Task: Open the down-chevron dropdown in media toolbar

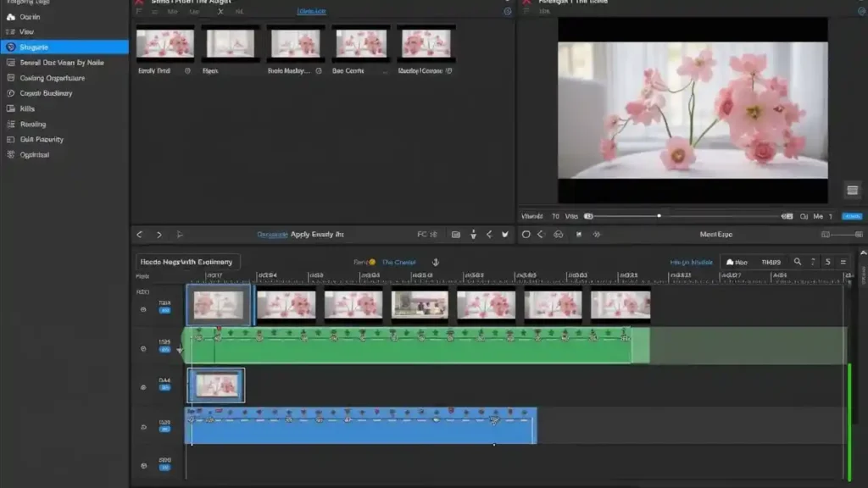Action: tap(505, 235)
